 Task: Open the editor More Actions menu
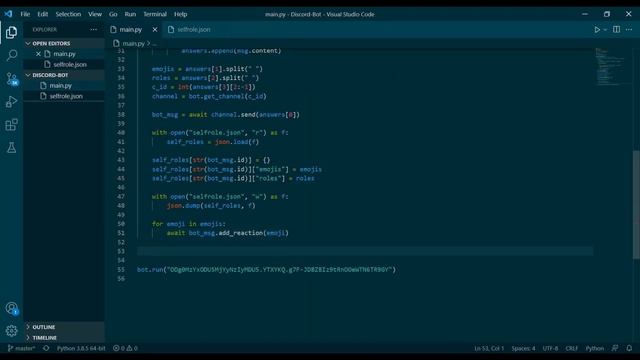(x=629, y=29)
